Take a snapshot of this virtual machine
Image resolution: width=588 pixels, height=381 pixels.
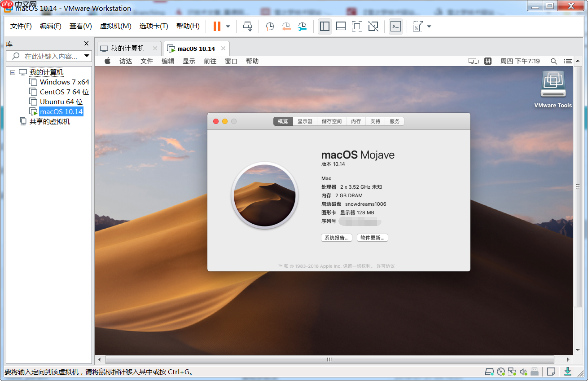(269, 27)
